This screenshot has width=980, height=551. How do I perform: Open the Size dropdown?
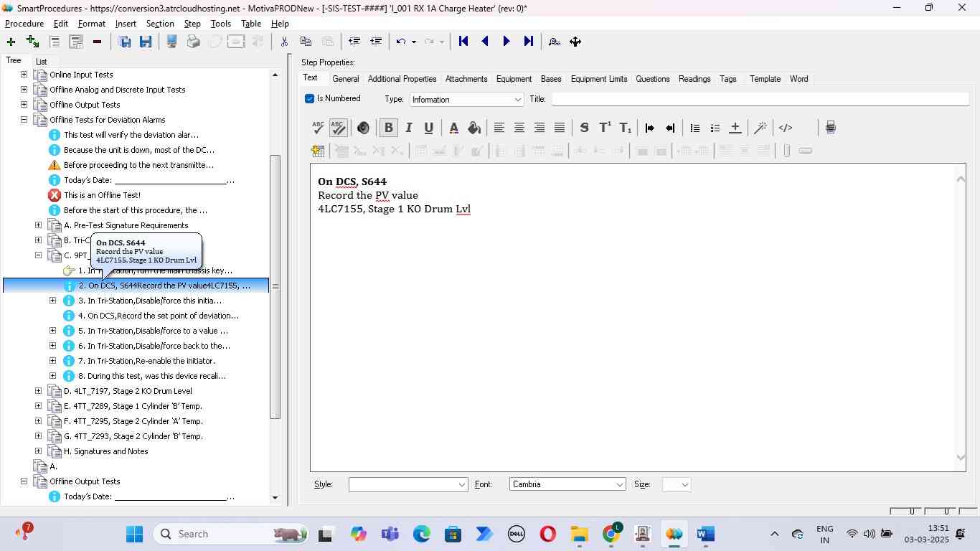[677, 484]
